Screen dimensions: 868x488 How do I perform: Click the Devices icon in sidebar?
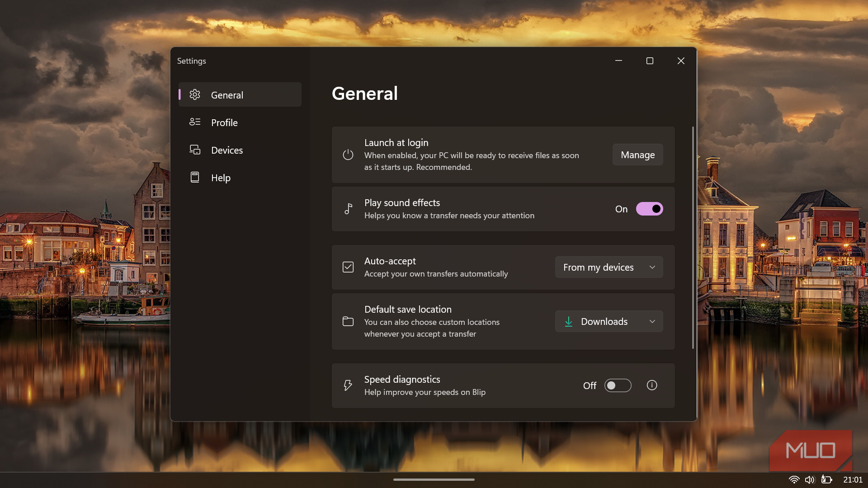[195, 150]
